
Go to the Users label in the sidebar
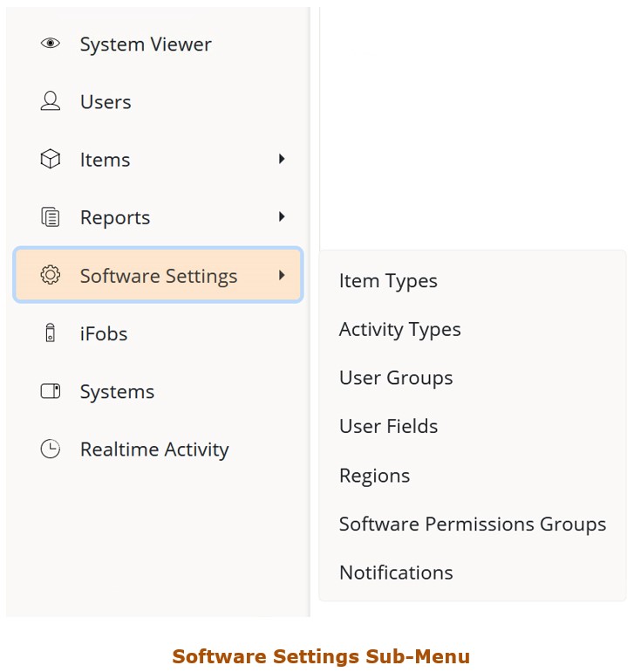coord(106,102)
